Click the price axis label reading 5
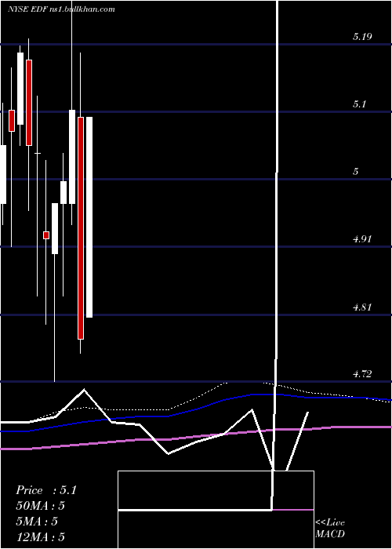Image resolution: width=392 pixels, height=549 pixels. point(356,171)
